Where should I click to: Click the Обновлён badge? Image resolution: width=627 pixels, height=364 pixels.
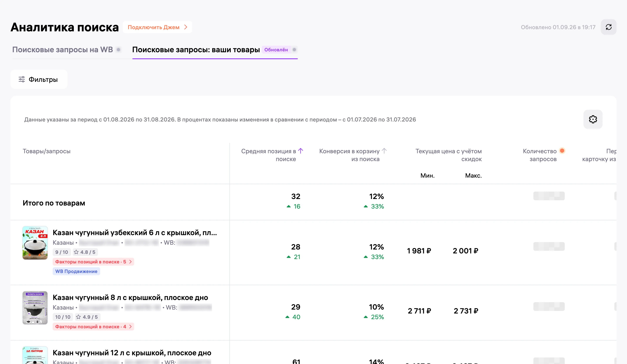[276, 49]
